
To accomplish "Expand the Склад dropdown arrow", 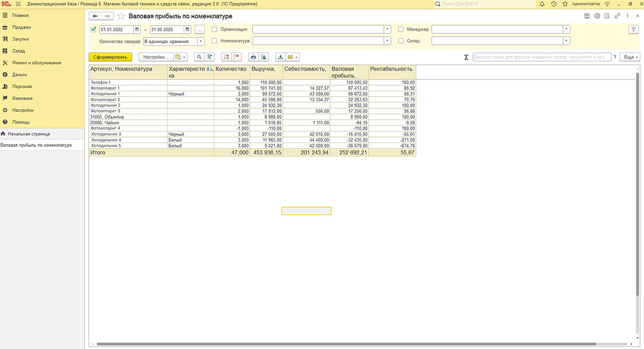I will [567, 41].
